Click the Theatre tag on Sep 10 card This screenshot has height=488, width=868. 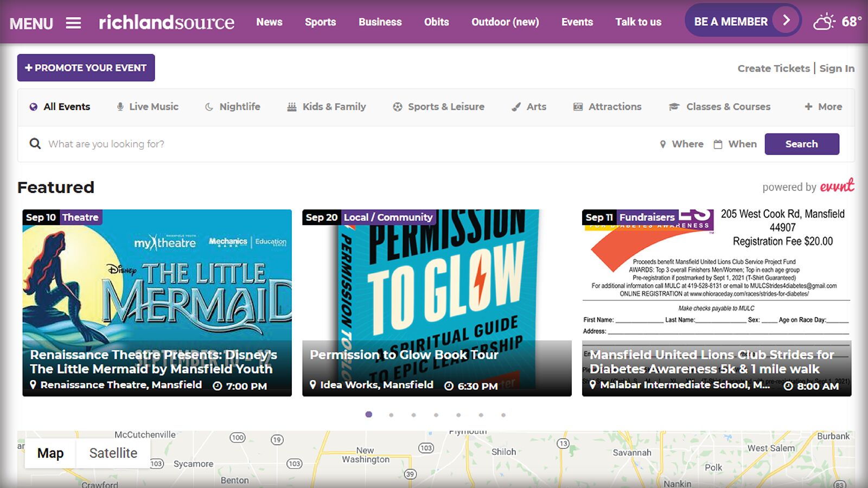click(x=80, y=217)
